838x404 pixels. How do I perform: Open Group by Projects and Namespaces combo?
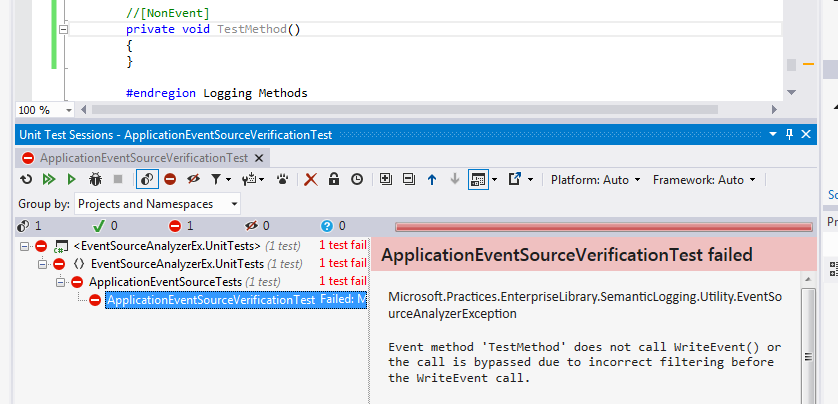point(158,204)
